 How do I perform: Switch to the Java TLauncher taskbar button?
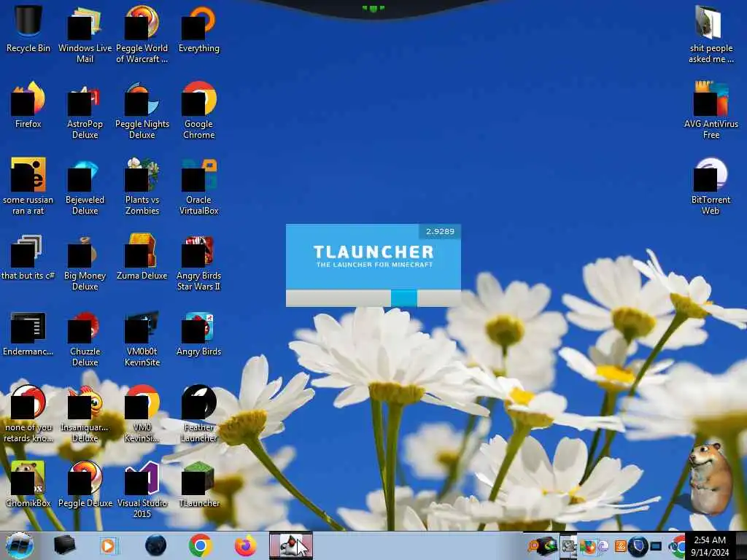tap(290, 545)
